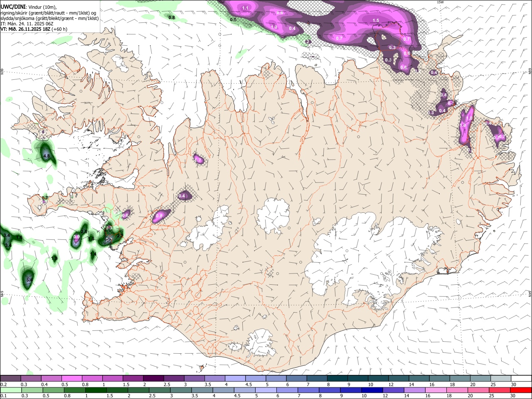Viewport: 532px width, 399px height.
Task: Select the upper legend 14–16 grey-teal swatch
Action: click(x=419, y=378)
